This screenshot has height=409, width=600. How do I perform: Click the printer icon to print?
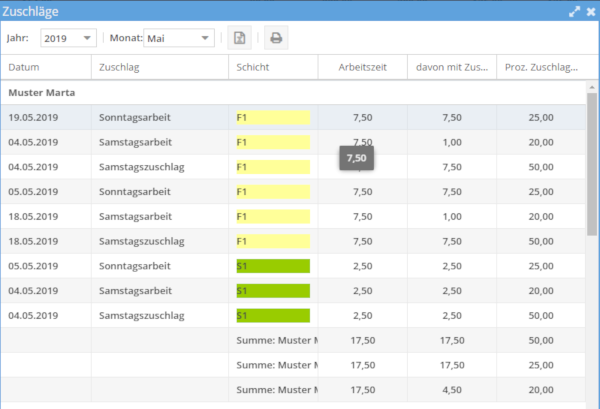276,38
